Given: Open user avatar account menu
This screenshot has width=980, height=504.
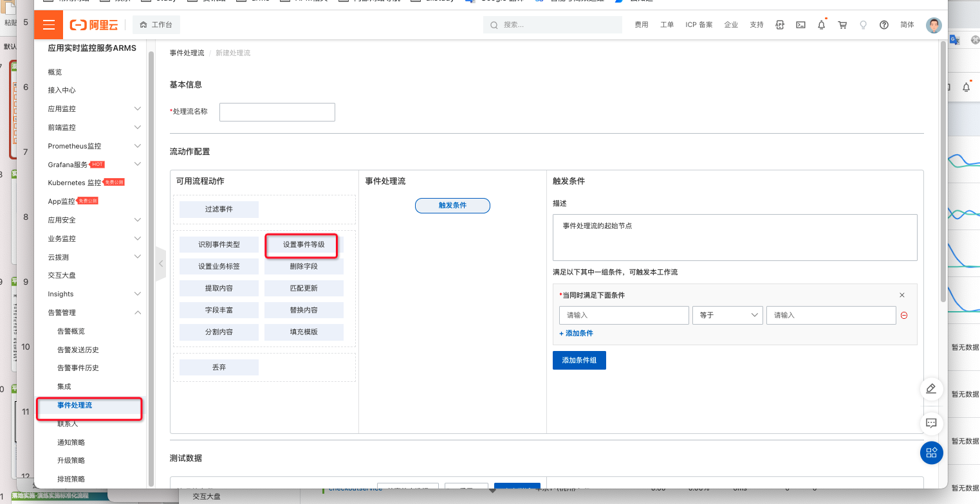Looking at the screenshot, I should tap(934, 25).
